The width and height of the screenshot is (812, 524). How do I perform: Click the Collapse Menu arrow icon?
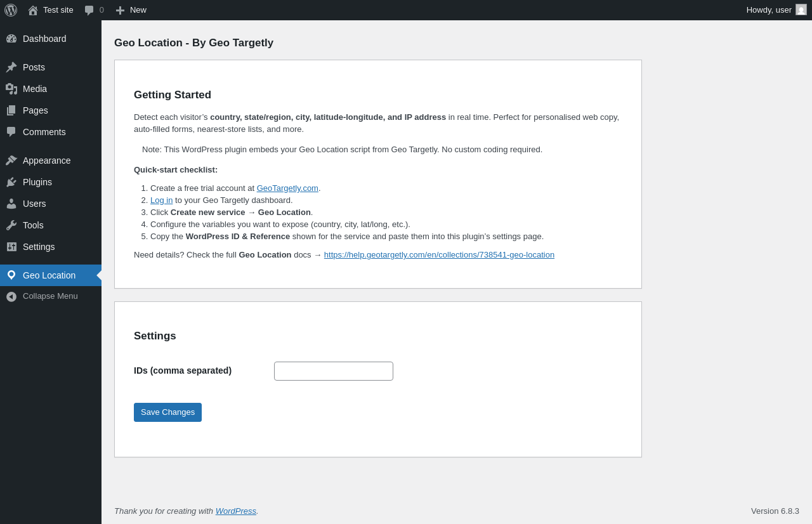(x=11, y=296)
